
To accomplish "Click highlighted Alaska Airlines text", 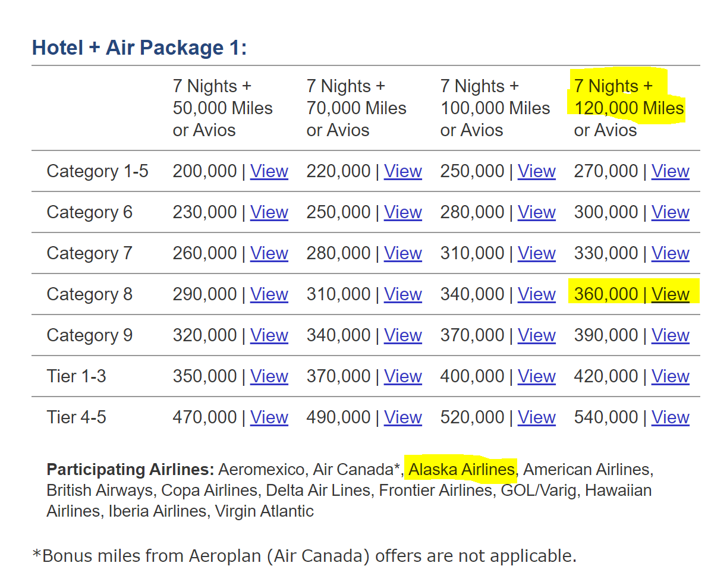I will click(461, 470).
